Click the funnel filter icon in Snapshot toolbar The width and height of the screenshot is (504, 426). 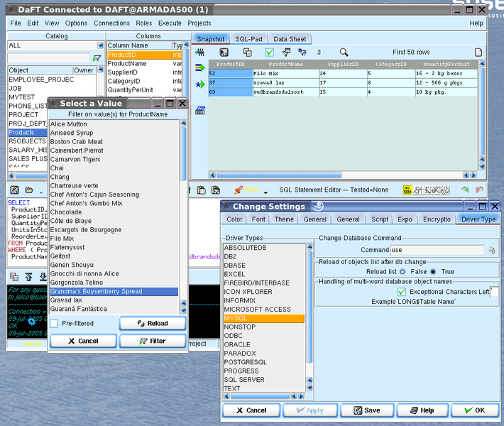pyautogui.click(x=286, y=52)
